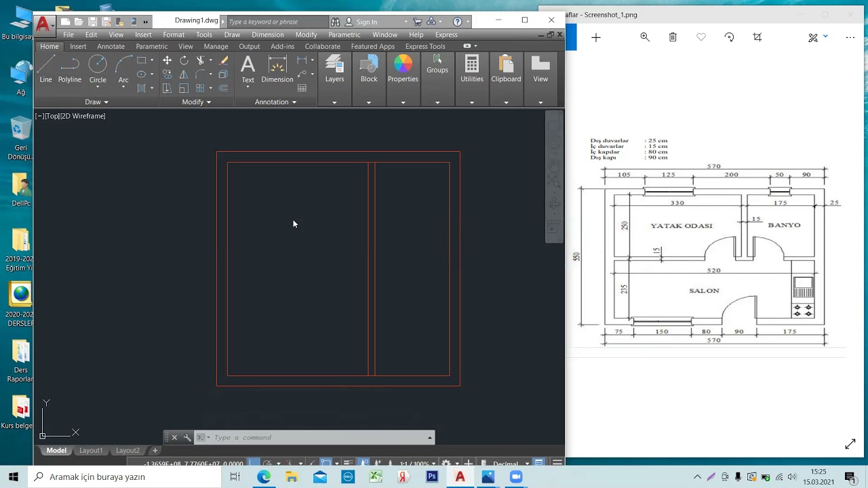This screenshot has height=488, width=868.
Task: Insert a Table from Annotation panel
Action: tap(302, 88)
